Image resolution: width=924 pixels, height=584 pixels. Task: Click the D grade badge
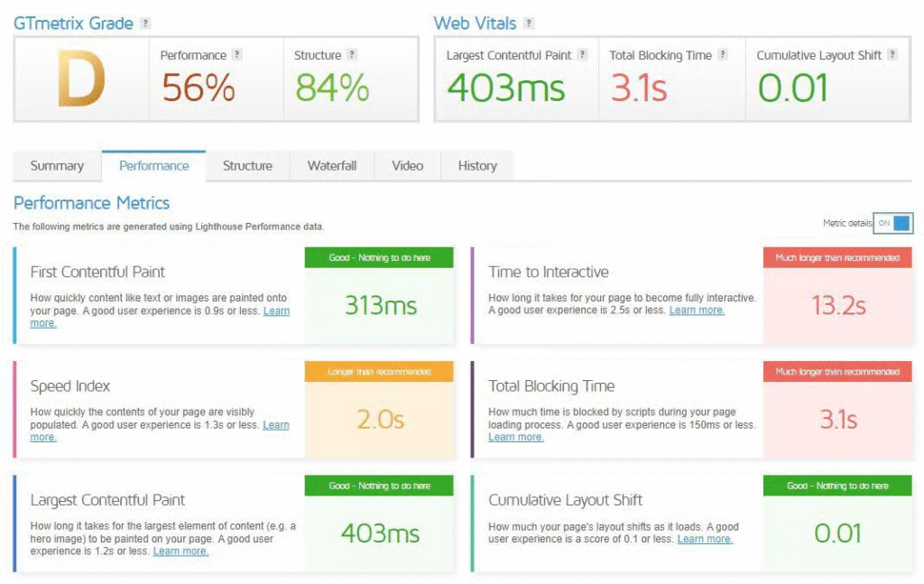point(81,79)
